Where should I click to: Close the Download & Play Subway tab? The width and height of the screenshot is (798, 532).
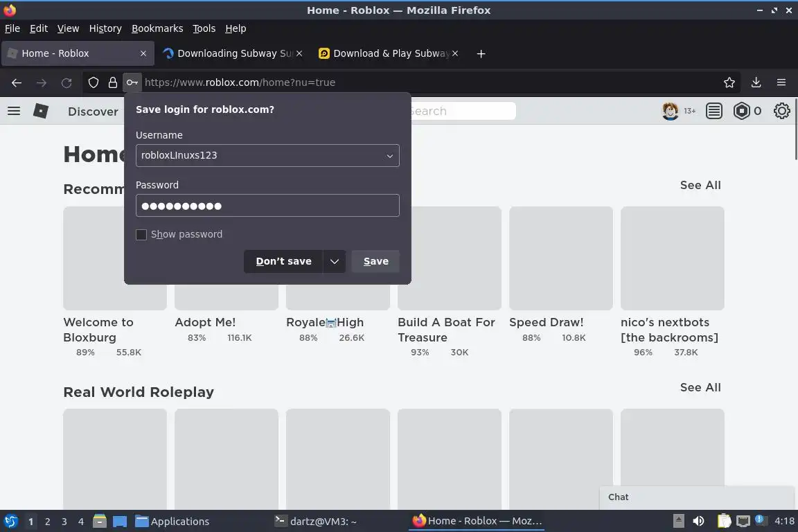tap(455, 53)
